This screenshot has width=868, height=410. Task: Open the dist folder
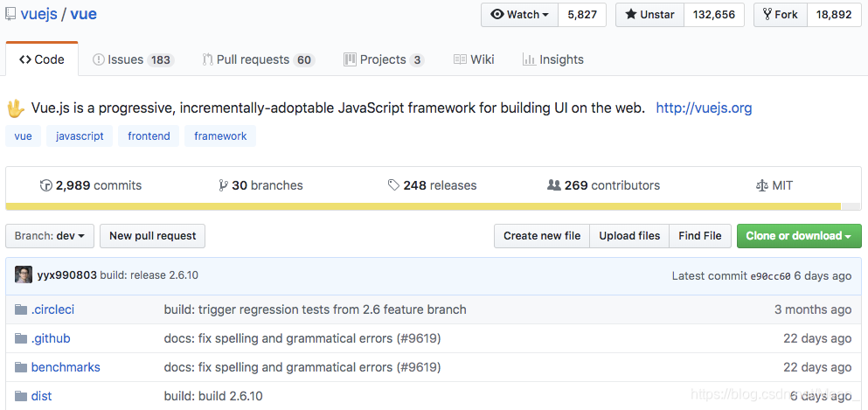point(41,396)
